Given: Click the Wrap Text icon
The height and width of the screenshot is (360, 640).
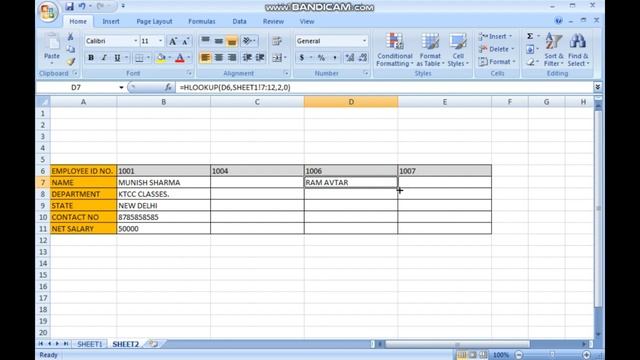Looking at the screenshot, I should [277, 40].
